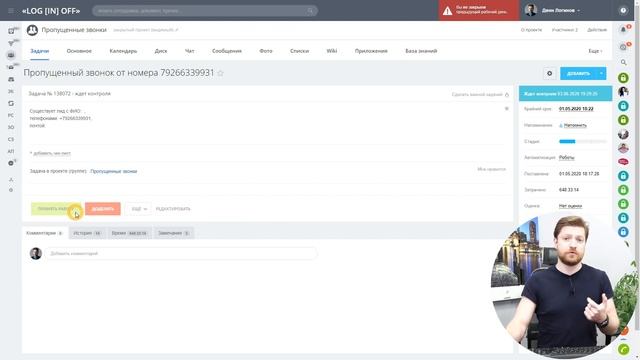640x360 pixels.
Task: Click the red speech-bubble chat icon in the right sidebar
Action: (623, 162)
